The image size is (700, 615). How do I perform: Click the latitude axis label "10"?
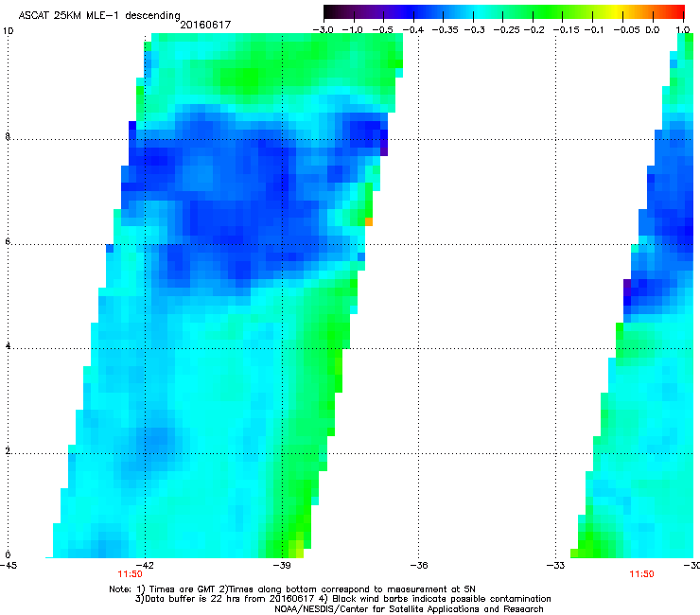point(8,31)
